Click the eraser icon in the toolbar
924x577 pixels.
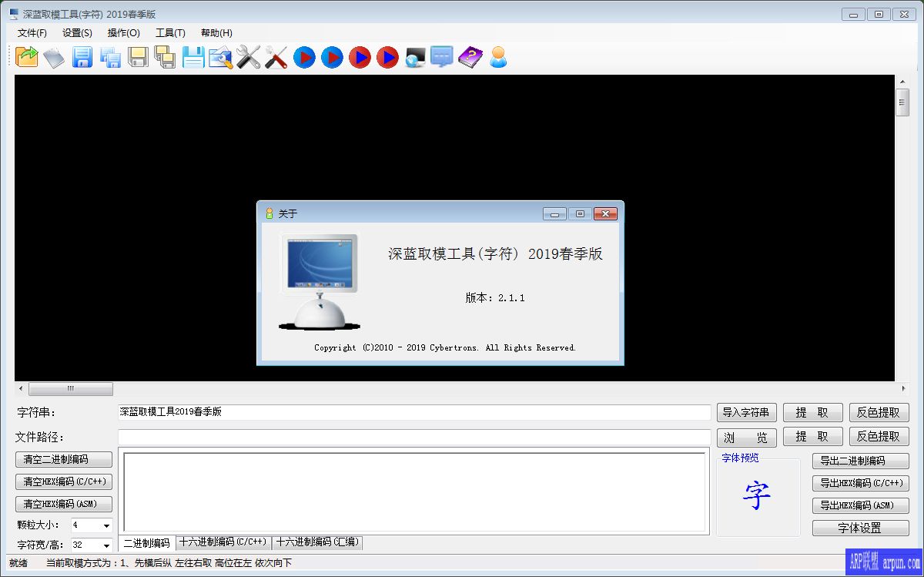click(54, 58)
